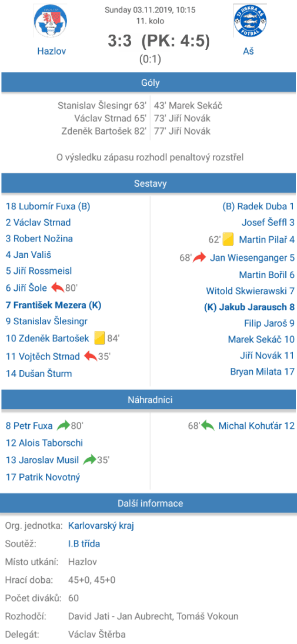Open the Aš team name link
This screenshot has height=644, width=297.
tap(249, 51)
